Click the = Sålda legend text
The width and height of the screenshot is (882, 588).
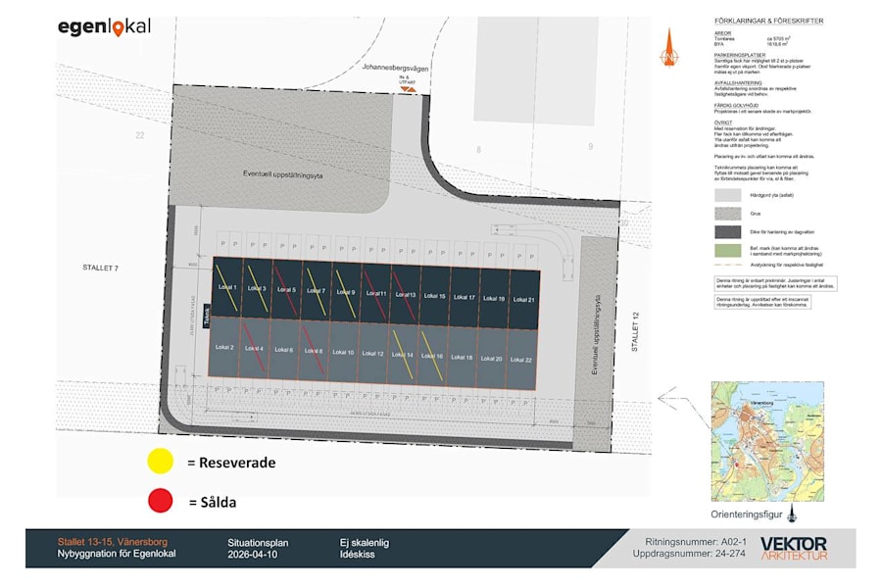(x=213, y=502)
